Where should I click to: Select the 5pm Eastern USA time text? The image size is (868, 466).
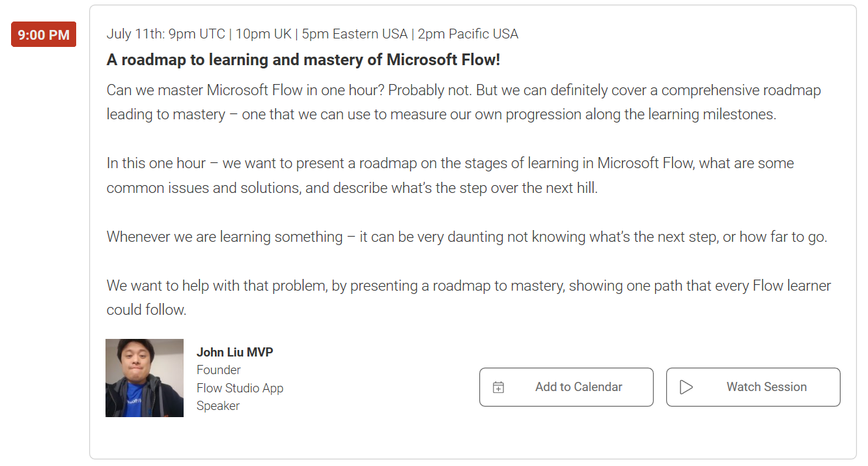pyautogui.click(x=354, y=34)
